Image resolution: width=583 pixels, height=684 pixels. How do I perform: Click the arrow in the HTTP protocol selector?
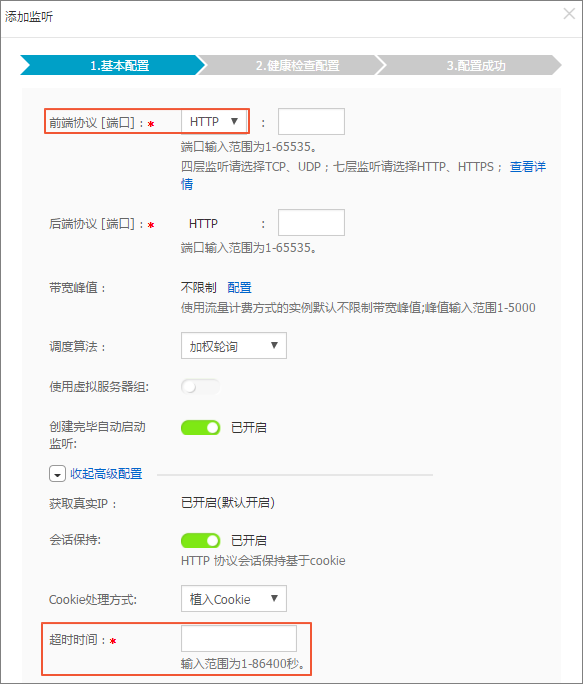pyautogui.click(x=234, y=121)
